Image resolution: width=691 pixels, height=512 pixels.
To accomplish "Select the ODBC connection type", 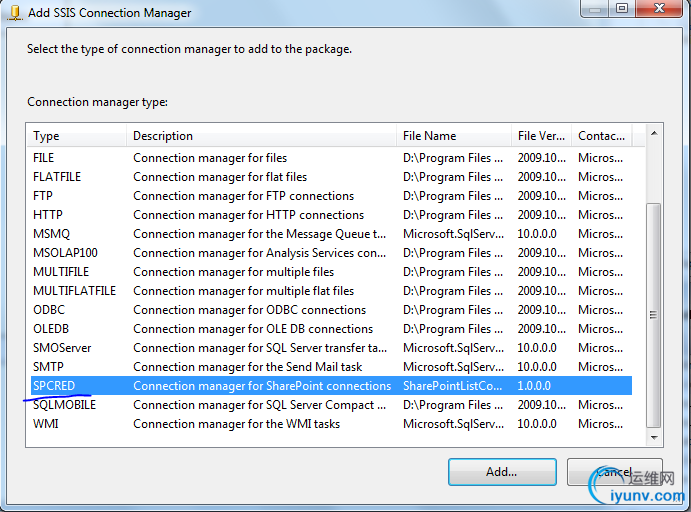I will (x=49, y=310).
